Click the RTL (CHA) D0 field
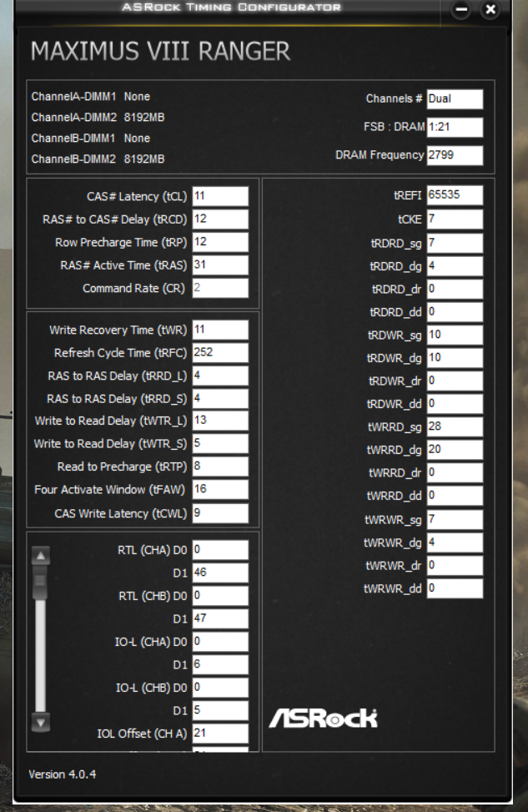This screenshot has width=528, height=812. pos(220,550)
